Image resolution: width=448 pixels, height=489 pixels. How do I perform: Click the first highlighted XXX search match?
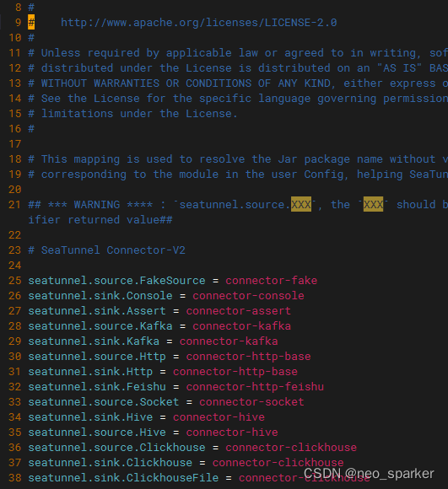click(x=301, y=204)
